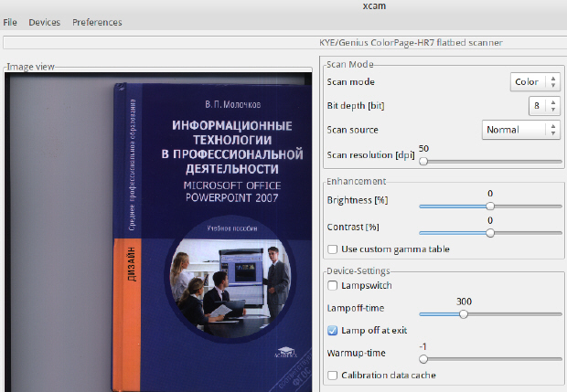Click the Lampoff-time slider handle
The image size is (567, 392).
[464, 314]
